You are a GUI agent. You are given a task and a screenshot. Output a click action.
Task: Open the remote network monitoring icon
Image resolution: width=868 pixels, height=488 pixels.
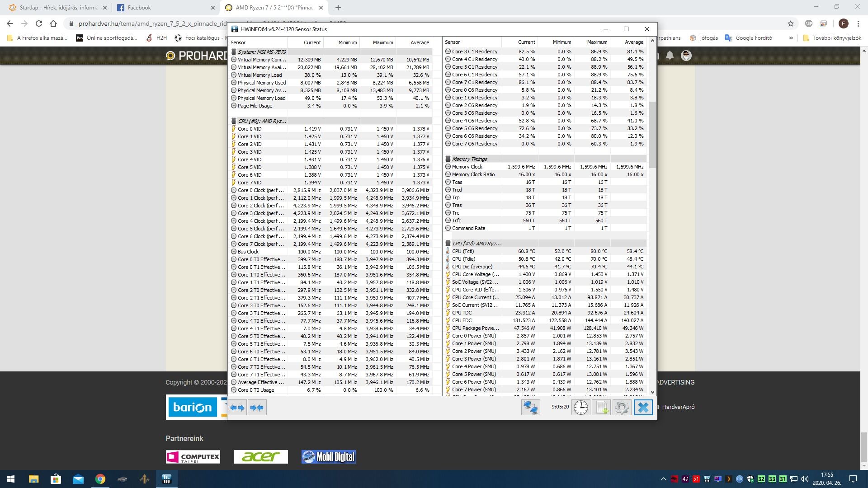pyautogui.click(x=530, y=408)
